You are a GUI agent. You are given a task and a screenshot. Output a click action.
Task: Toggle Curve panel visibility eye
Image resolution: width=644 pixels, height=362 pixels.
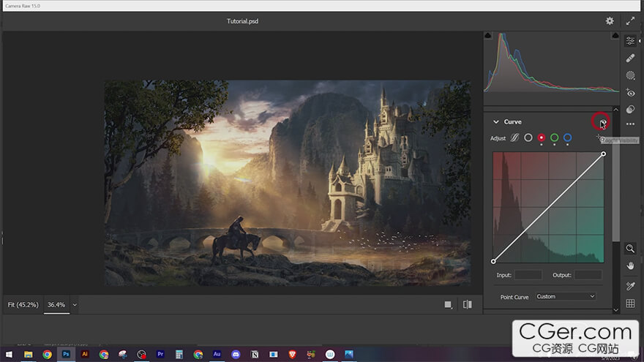click(602, 122)
